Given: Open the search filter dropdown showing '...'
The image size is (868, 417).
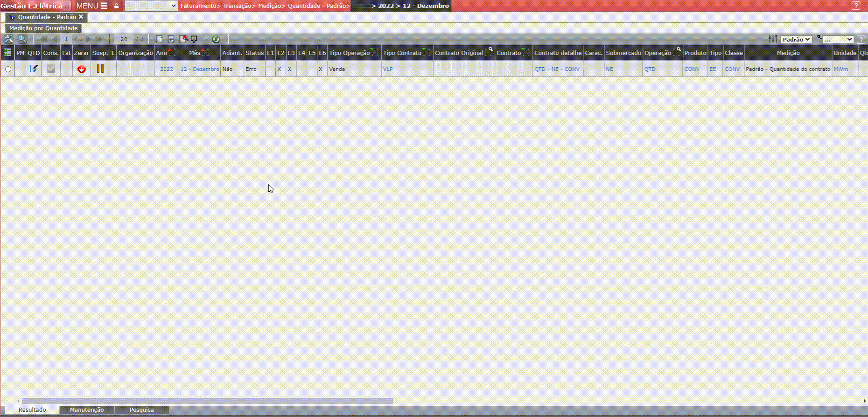Looking at the screenshot, I should (x=838, y=40).
